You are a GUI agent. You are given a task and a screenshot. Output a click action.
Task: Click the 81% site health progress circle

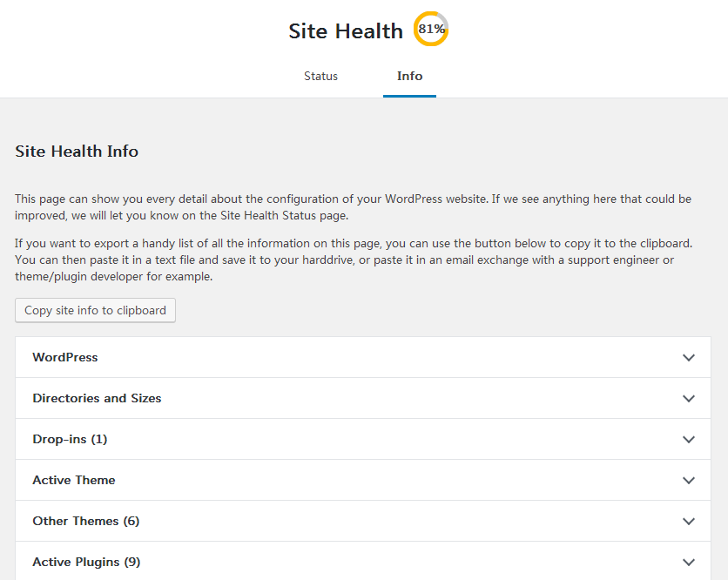coord(431,30)
